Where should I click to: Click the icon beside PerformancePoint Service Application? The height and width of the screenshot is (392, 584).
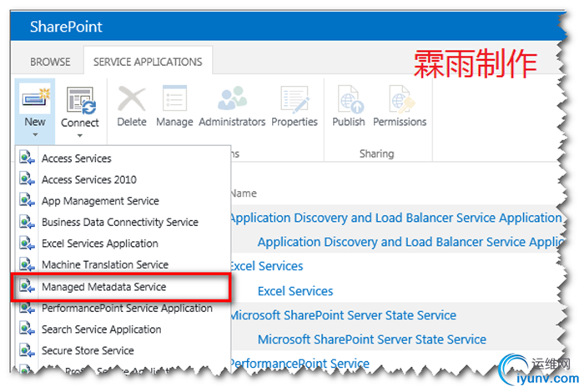point(27,308)
